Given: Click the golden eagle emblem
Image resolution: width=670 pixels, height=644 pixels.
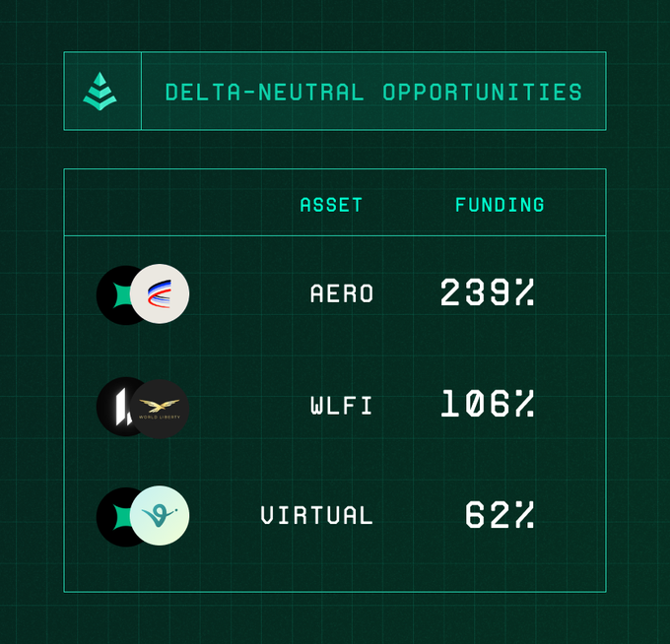Looking at the screenshot, I should click(160, 404).
